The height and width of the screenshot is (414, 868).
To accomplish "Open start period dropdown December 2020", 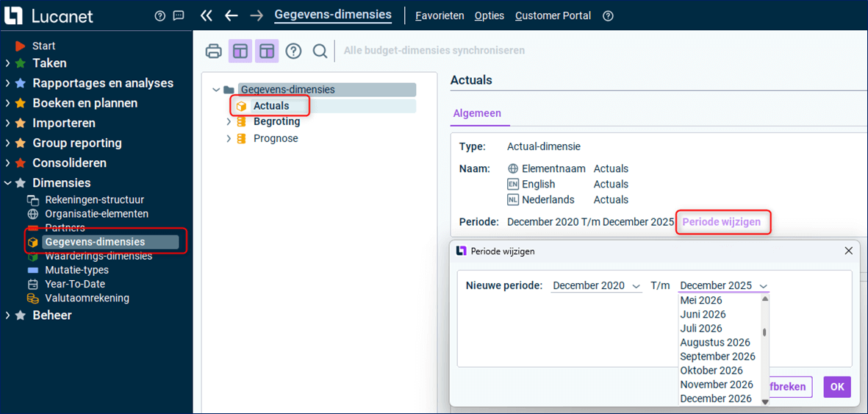I will (596, 286).
